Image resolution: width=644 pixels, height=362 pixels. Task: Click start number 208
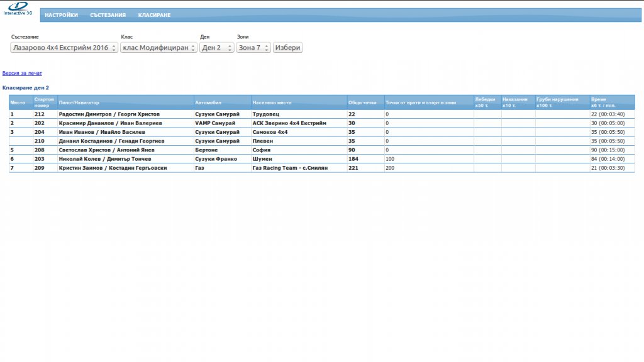[40, 150]
